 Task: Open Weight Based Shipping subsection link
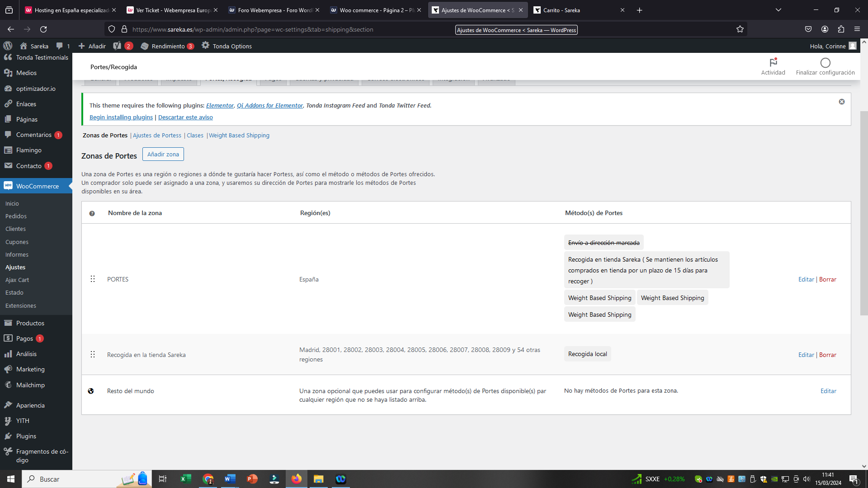239,136
